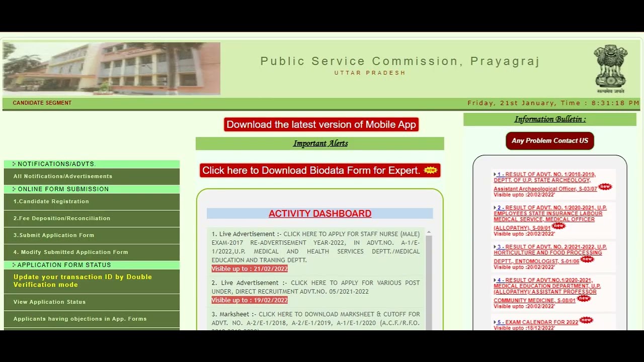The image size is (644, 362).
Task: Open Live Advertisement for Staff Nurse (Male) Exam-2017
Action: coord(315,247)
